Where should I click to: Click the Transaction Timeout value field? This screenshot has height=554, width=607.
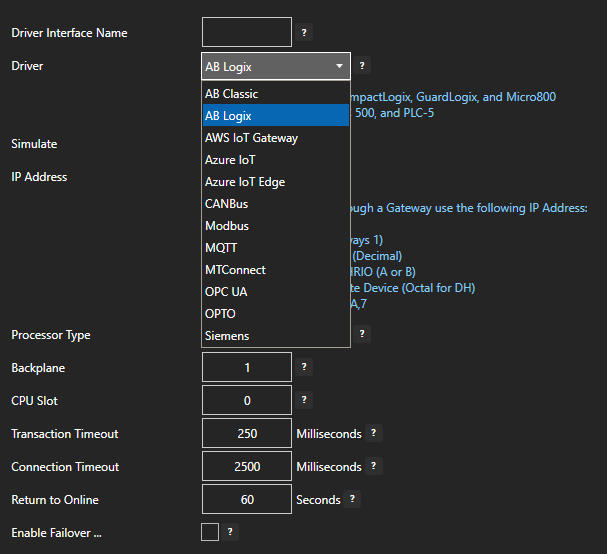(247, 433)
